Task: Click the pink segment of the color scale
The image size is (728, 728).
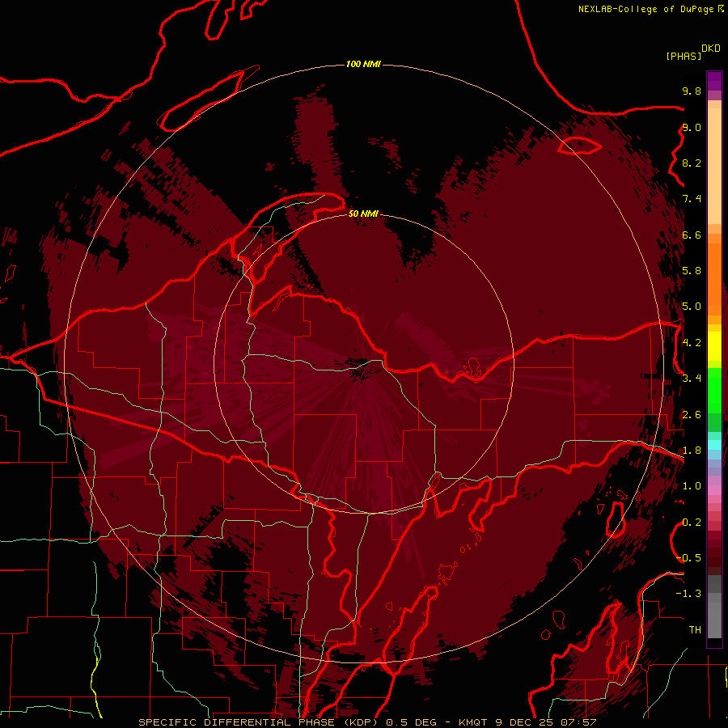Action: [714, 490]
